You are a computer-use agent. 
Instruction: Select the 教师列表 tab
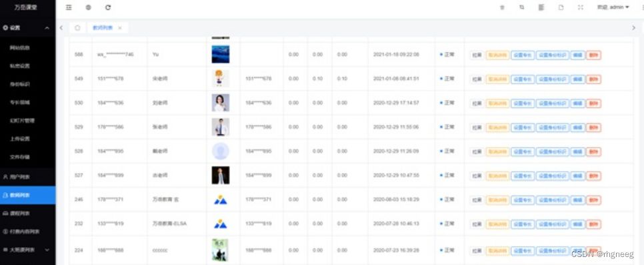pos(102,28)
